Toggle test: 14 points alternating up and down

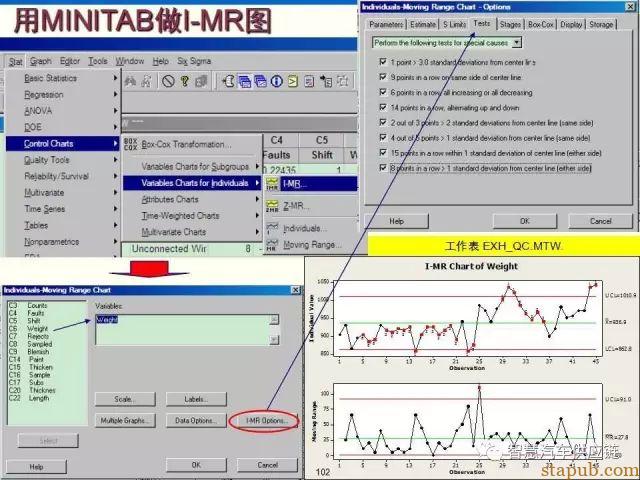(383, 107)
